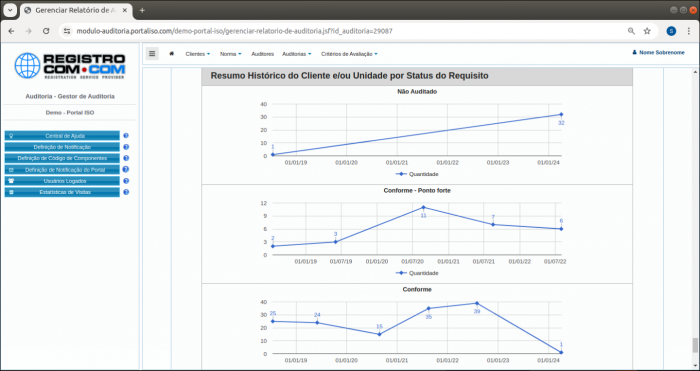The width and height of the screenshot is (700, 371).
Task: Open Usuários Logados button
Action: point(62,181)
